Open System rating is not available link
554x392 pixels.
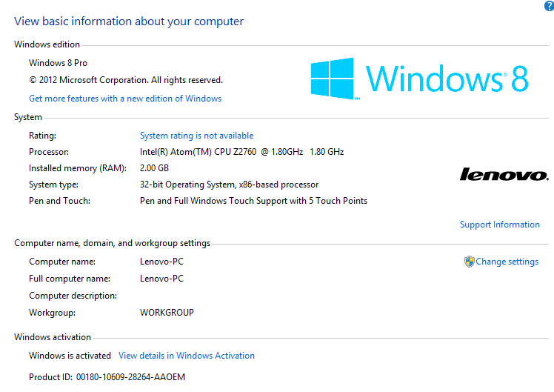click(196, 136)
